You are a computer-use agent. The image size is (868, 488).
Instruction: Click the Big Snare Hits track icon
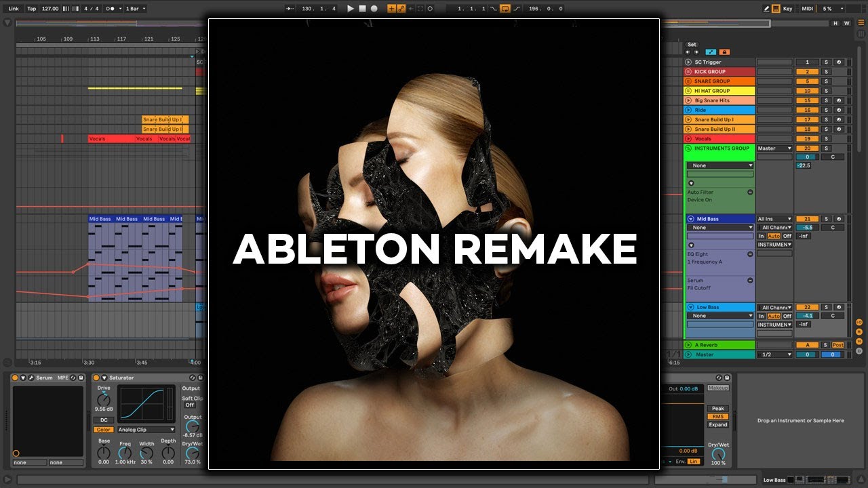coord(688,100)
